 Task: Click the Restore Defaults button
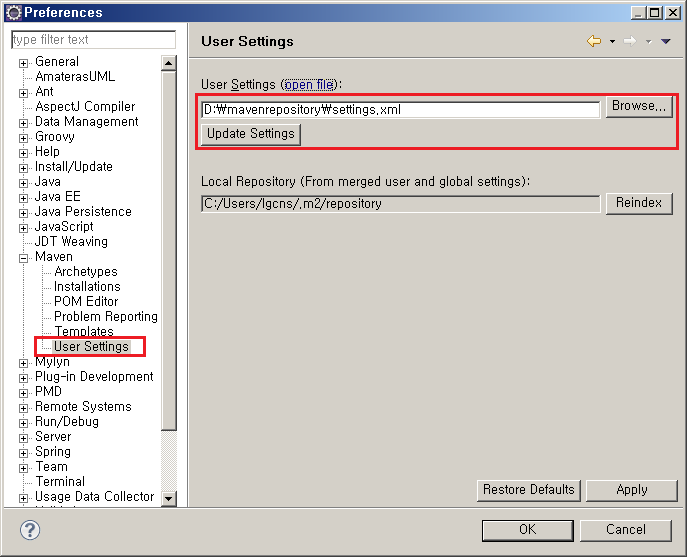coord(528,490)
